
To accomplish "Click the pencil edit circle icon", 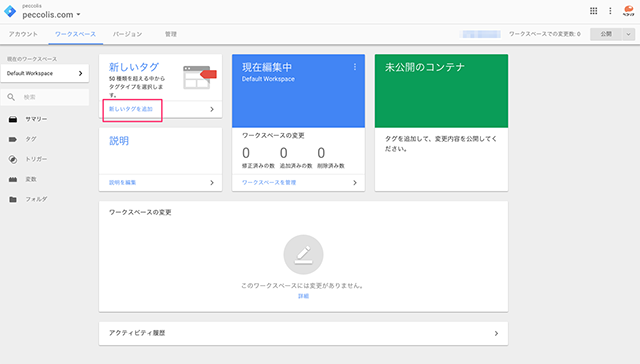I will pos(303,255).
